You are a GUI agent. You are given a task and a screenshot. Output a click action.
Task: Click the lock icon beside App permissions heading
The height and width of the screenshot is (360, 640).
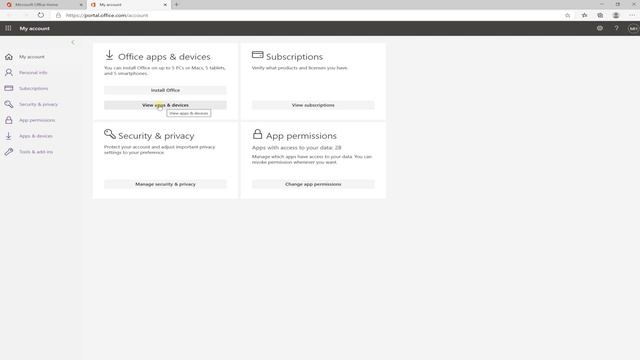[257, 134]
